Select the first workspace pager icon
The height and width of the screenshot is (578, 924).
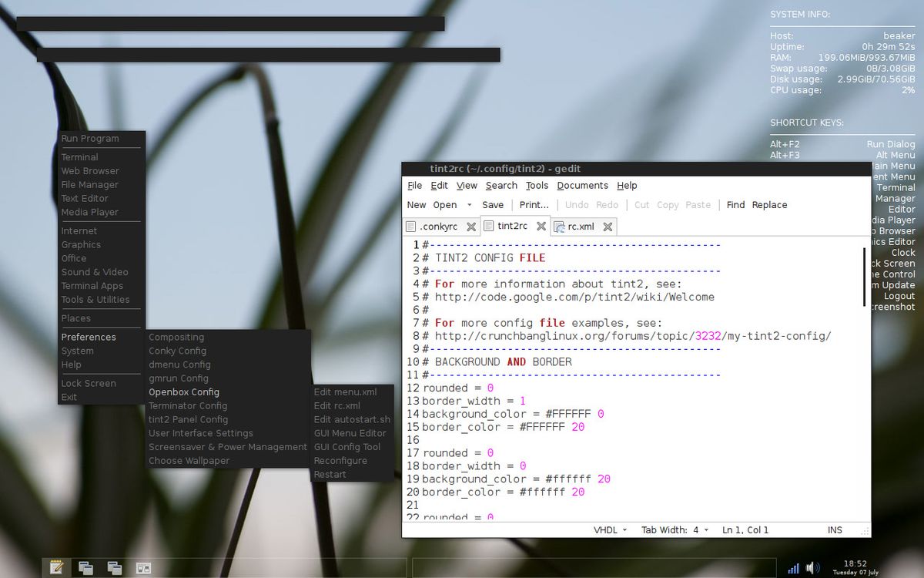(86, 568)
